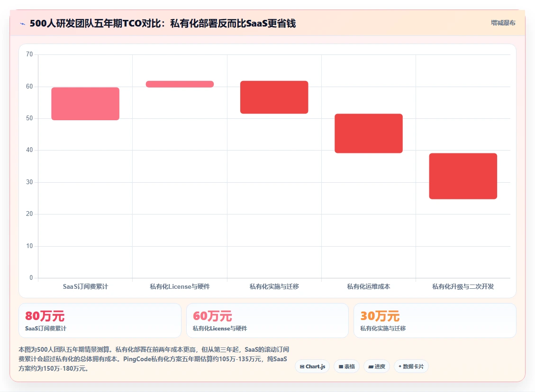Click the x-axis label 私有化License与硬件

pyautogui.click(x=180, y=287)
